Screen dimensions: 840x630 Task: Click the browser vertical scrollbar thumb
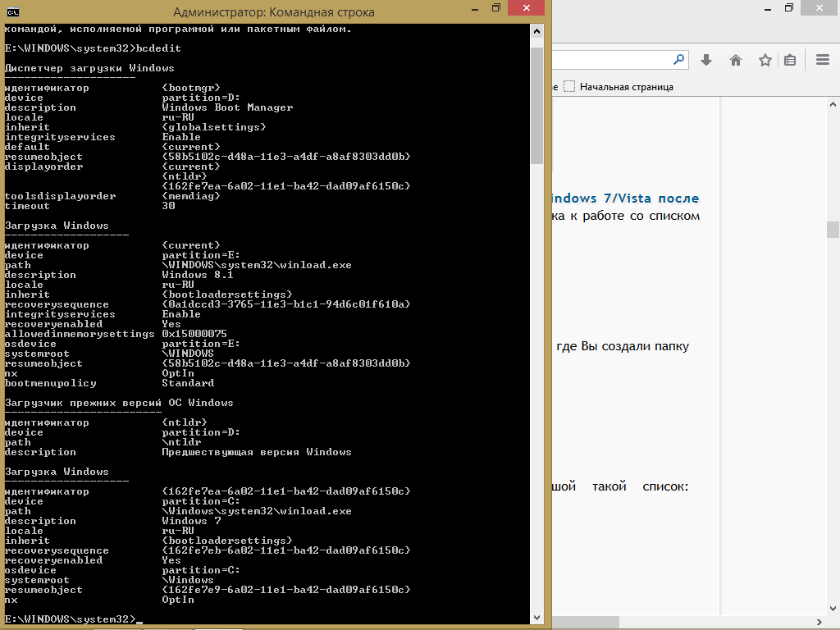[833, 230]
